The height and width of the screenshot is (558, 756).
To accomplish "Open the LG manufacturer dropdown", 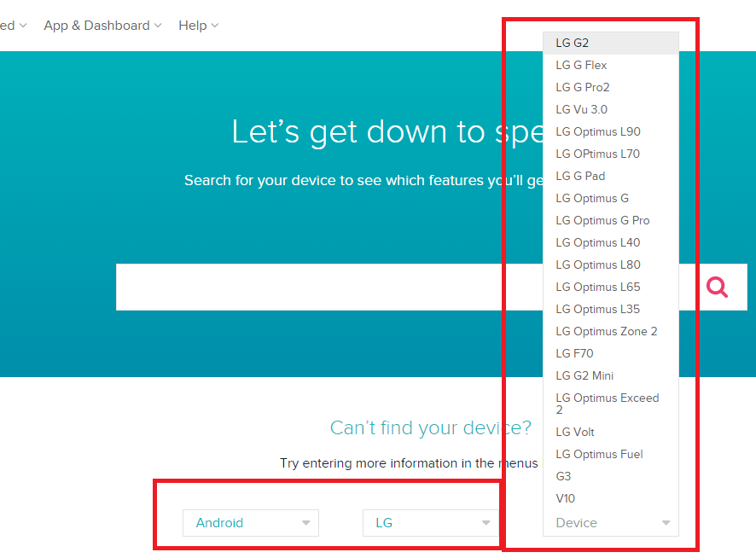I will 431,523.
